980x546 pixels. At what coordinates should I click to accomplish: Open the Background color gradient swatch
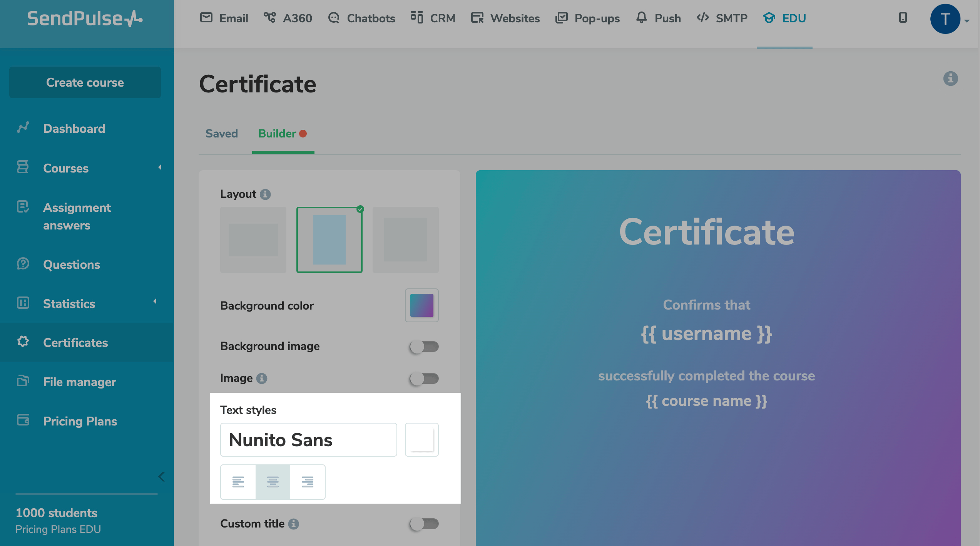tap(421, 305)
